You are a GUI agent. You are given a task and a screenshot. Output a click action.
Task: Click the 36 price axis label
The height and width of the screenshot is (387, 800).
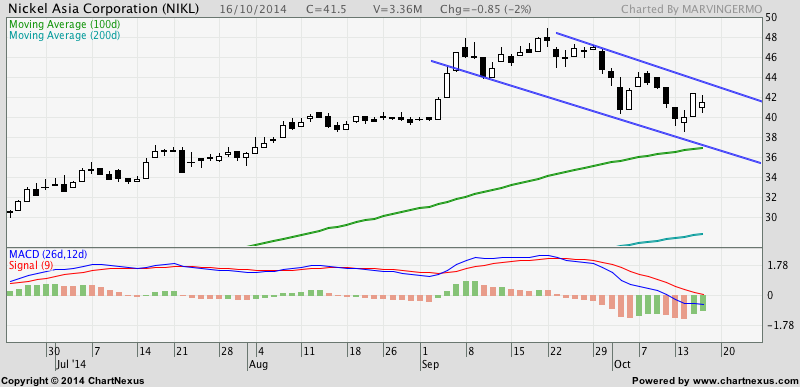(x=771, y=158)
